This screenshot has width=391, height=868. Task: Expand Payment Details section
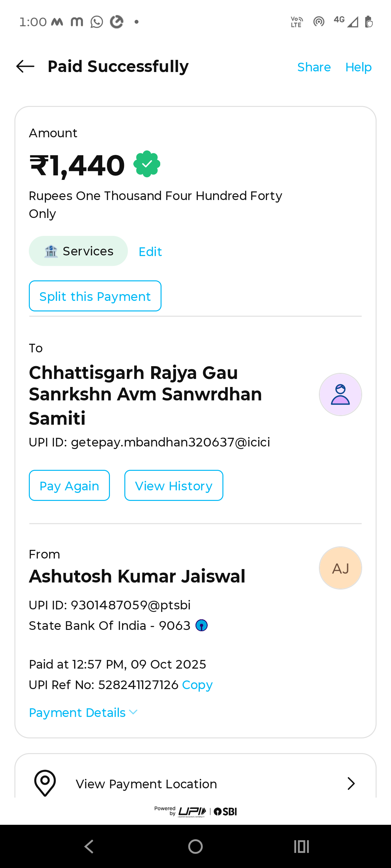(x=77, y=713)
